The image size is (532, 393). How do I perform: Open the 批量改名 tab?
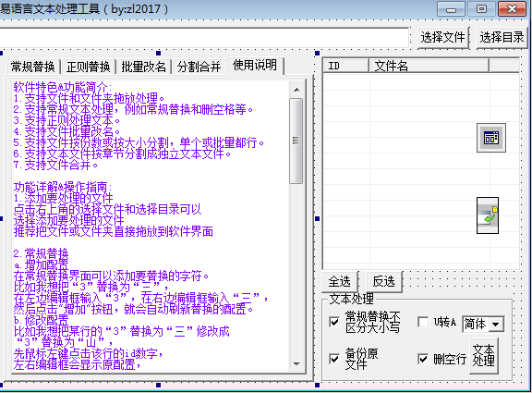point(143,67)
